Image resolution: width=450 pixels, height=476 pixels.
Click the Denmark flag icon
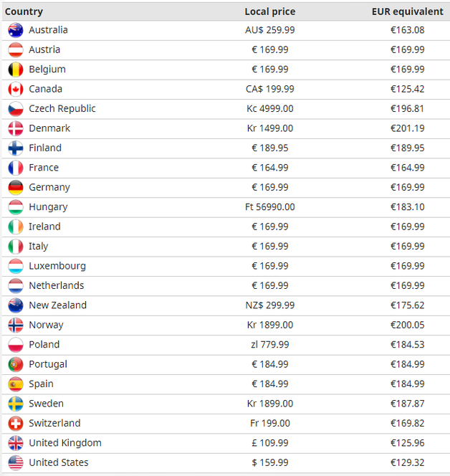point(16,128)
